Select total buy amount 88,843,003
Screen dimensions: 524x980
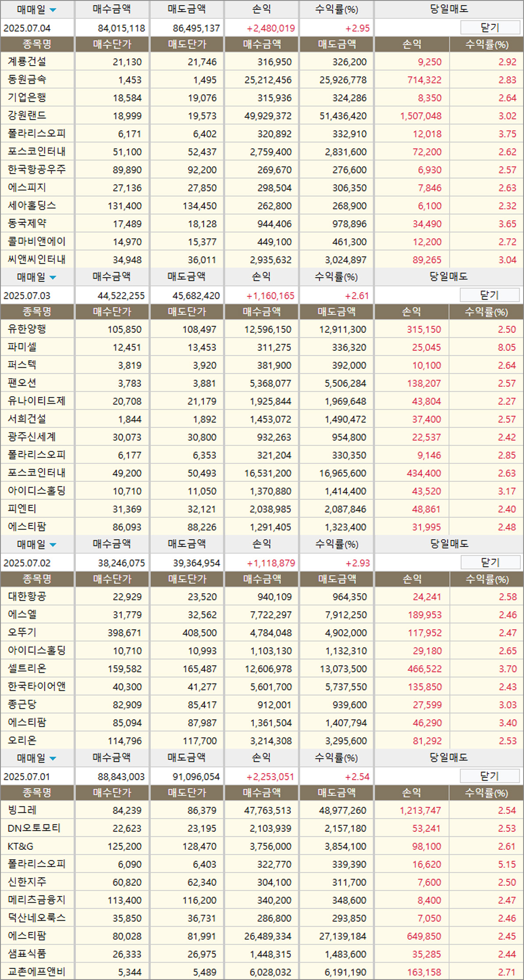pyautogui.click(x=121, y=777)
